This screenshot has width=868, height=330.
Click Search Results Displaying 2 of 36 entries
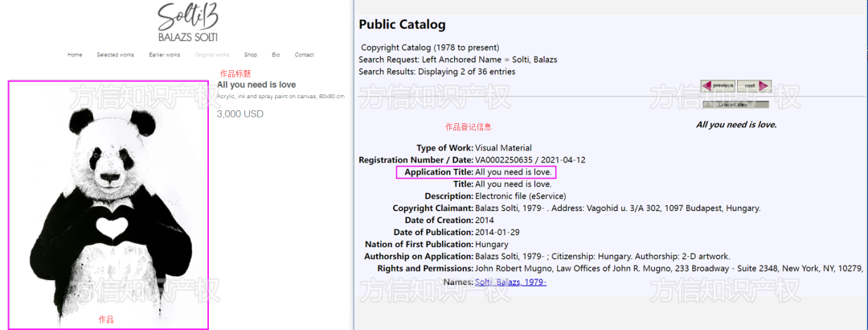[436, 72]
